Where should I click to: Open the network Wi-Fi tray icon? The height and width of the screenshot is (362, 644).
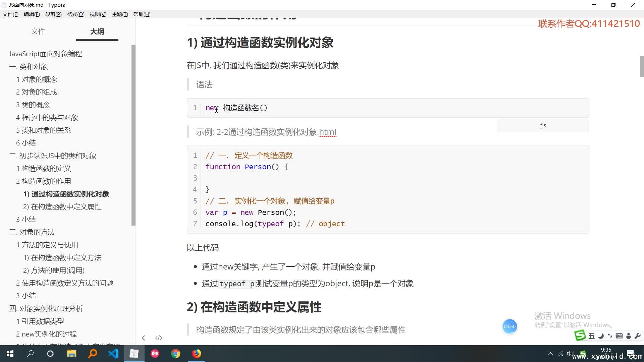tap(561, 354)
